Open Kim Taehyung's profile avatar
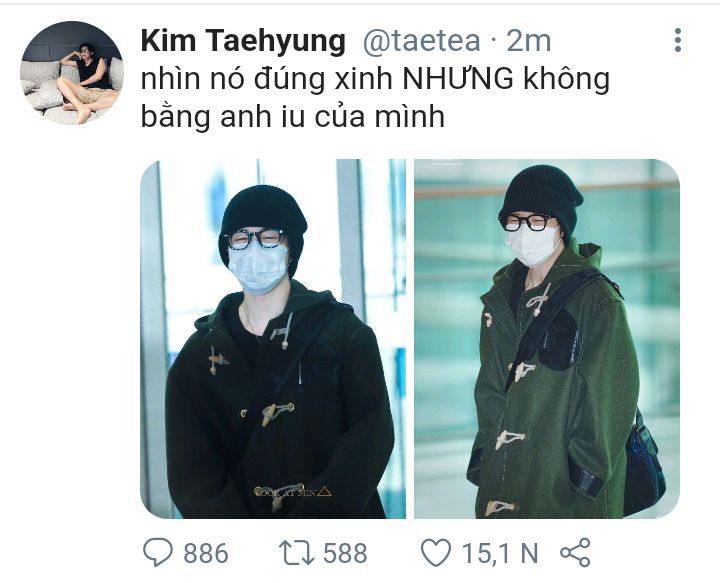The width and height of the screenshot is (720, 583). click(x=72, y=73)
